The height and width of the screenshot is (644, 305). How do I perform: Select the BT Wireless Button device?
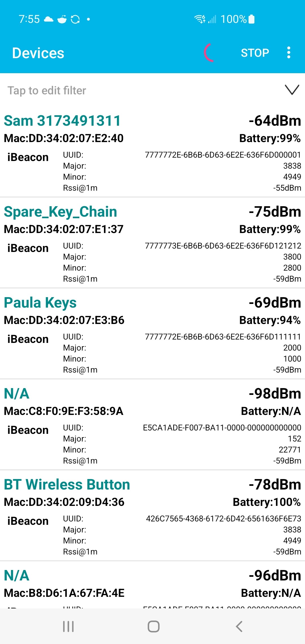(67, 485)
